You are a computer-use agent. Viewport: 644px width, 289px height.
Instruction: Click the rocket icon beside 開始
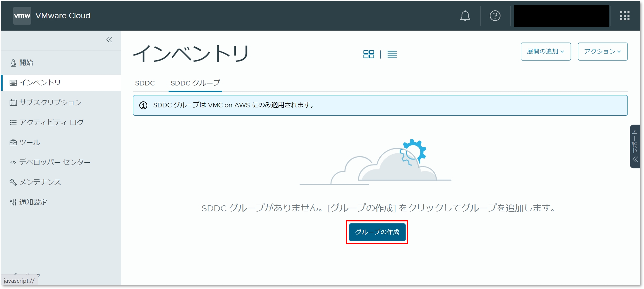(x=13, y=63)
